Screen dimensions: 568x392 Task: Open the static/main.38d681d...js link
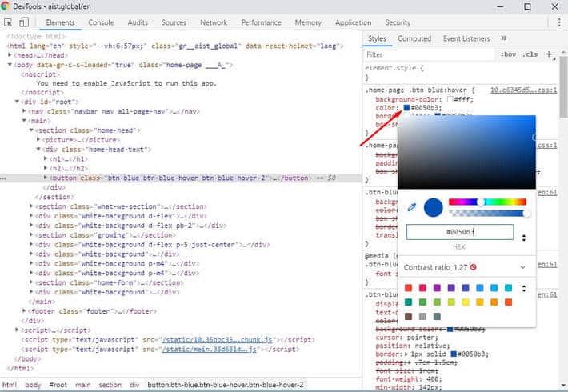pyautogui.click(x=210, y=350)
